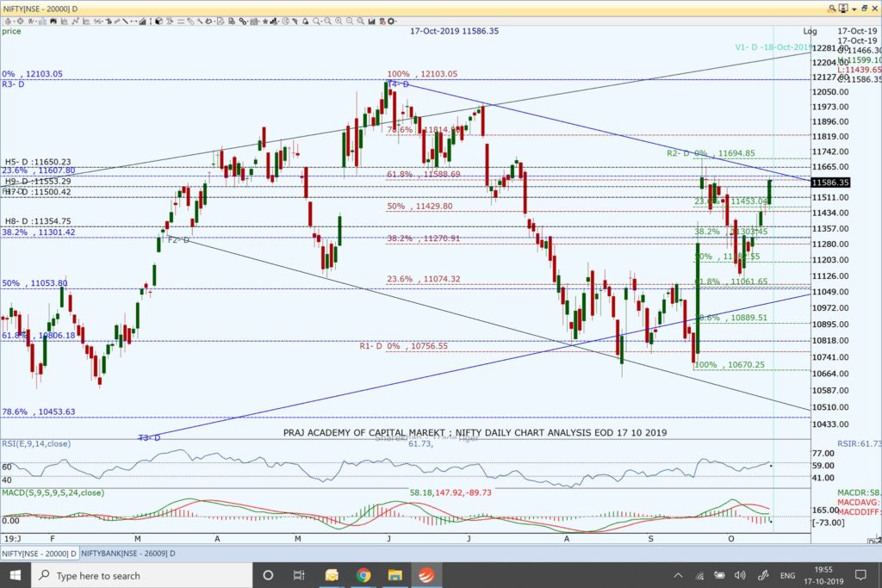Click the chain link icon in toolbar
Image resolution: width=882 pixels, height=588 pixels.
(242, 22)
